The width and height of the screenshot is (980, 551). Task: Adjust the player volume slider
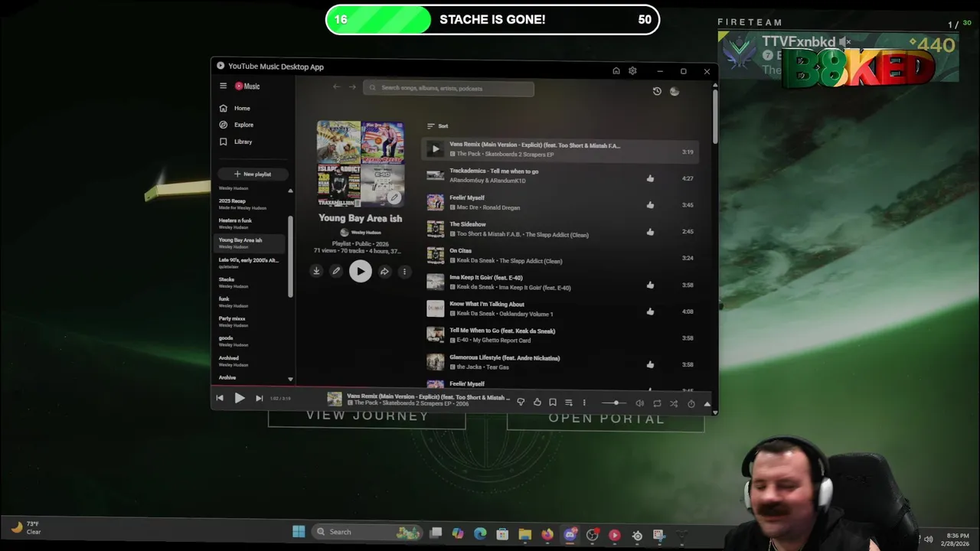coord(615,403)
